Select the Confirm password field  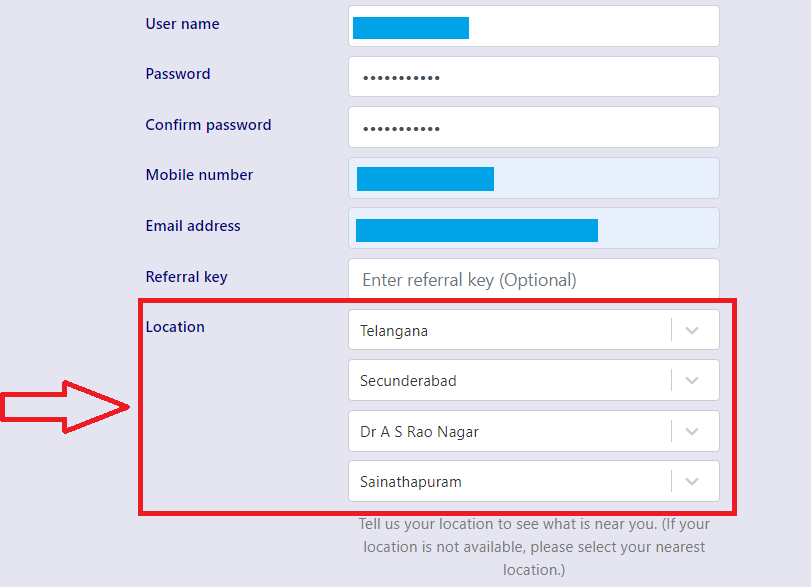click(534, 127)
